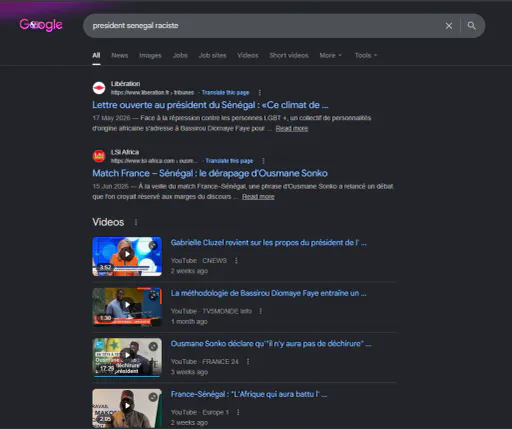Click preview icon on TV5MONDE video thumbnail
Viewport: 512px width, 429px height.
(153, 296)
